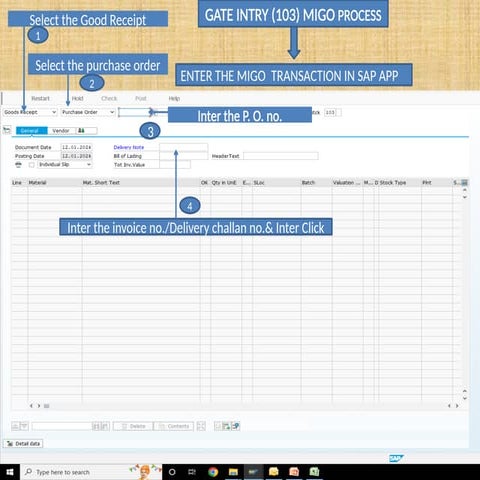Viewport: 480px width, 480px height.
Task: Click the first icon in the bottom item toolbar
Action: [15, 426]
